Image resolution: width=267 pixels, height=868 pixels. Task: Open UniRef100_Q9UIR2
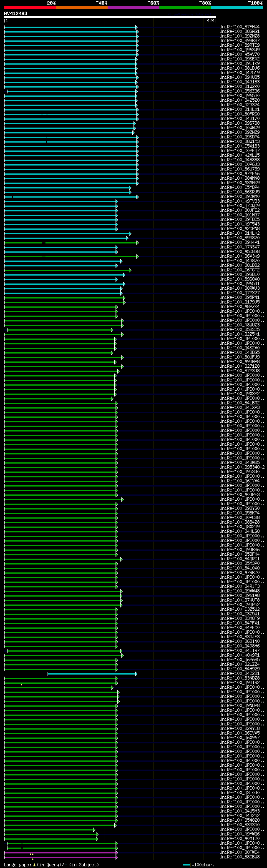(239, 682)
